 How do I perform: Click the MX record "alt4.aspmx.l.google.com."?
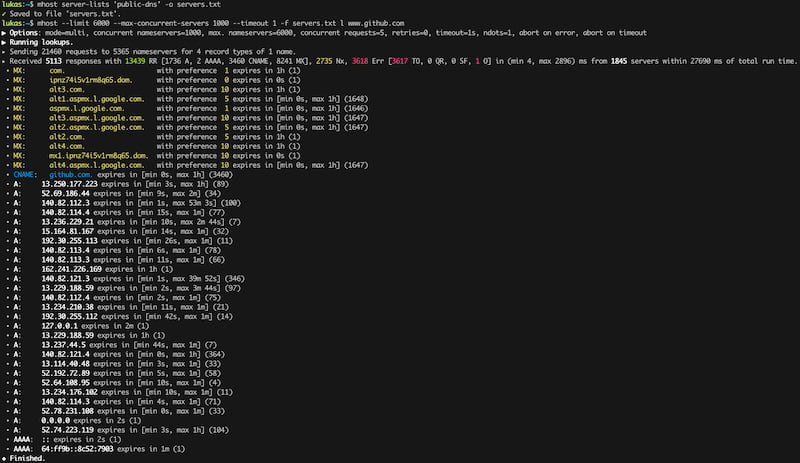point(97,165)
